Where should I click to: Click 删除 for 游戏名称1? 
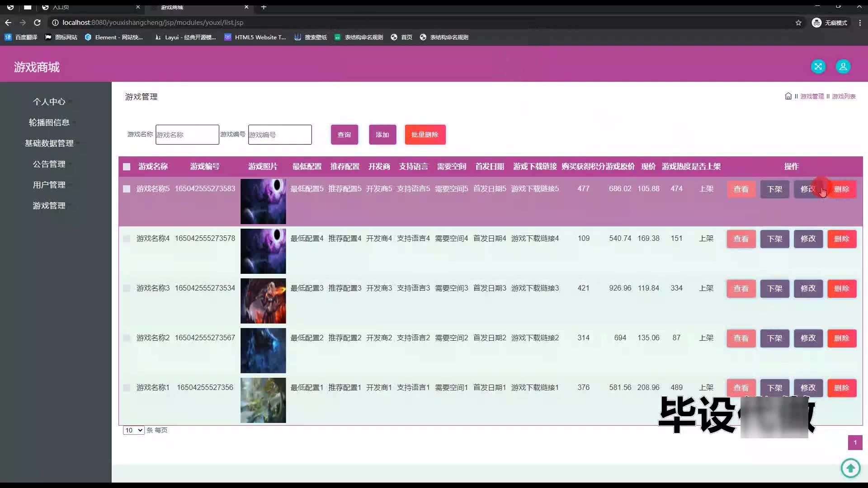[x=841, y=388]
